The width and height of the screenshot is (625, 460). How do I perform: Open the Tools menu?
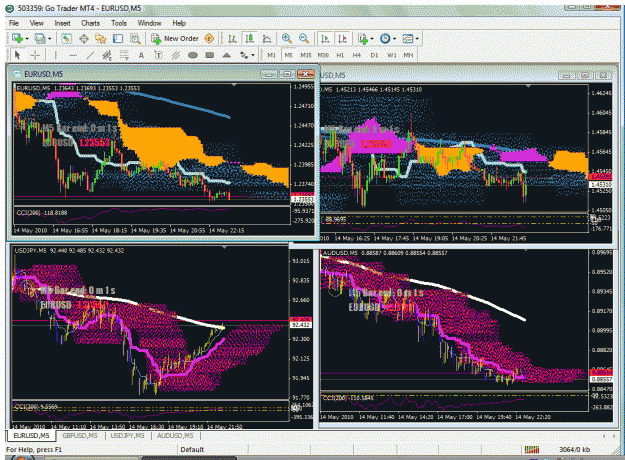pyautogui.click(x=119, y=23)
